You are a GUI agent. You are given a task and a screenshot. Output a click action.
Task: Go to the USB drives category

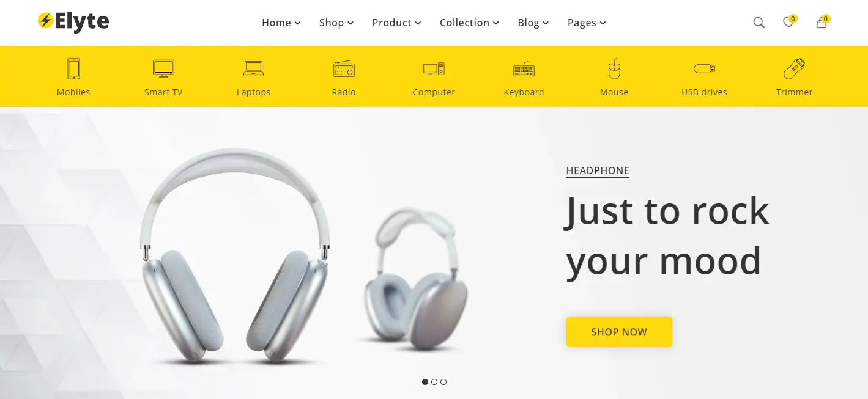(x=704, y=92)
